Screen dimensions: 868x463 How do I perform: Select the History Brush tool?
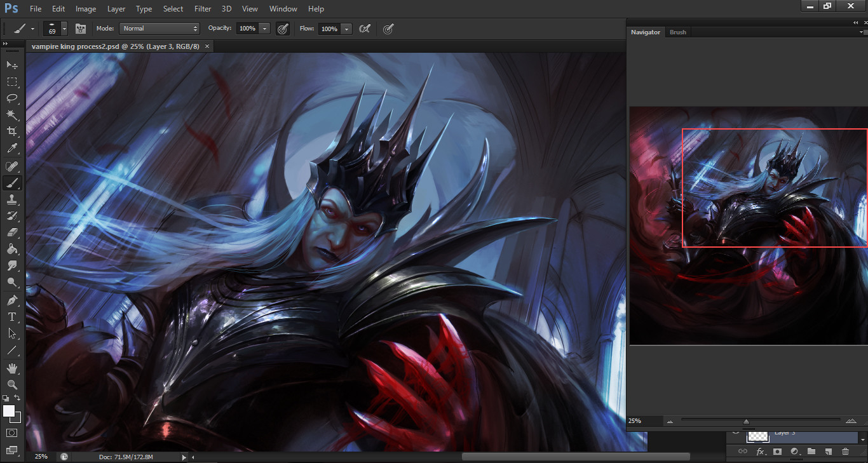click(12, 216)
